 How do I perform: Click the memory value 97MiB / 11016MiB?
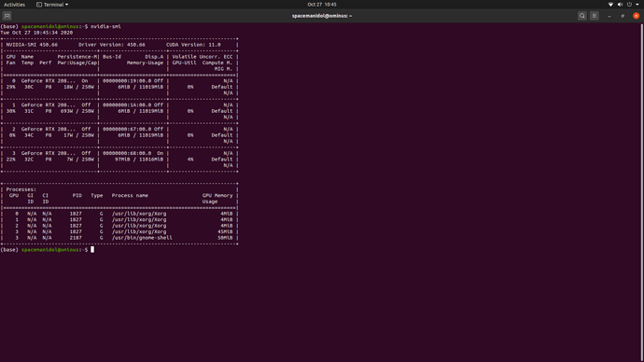coord(139,160)
